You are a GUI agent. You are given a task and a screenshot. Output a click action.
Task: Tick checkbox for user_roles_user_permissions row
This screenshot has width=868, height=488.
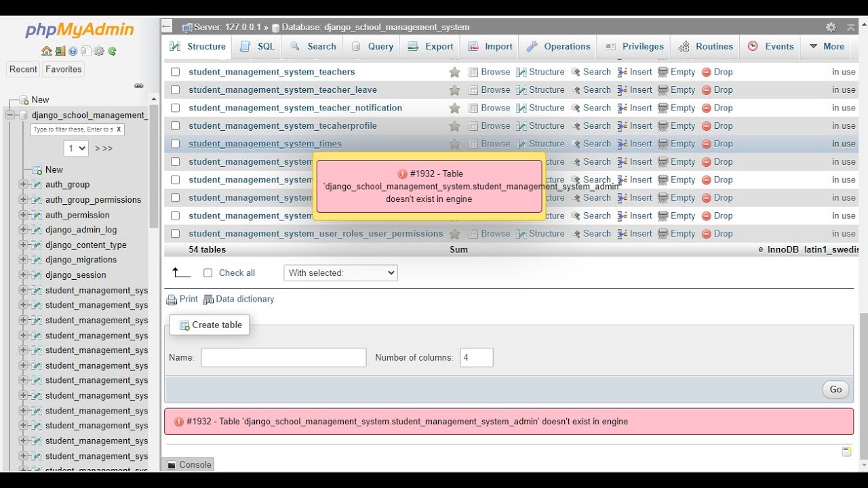176,234
